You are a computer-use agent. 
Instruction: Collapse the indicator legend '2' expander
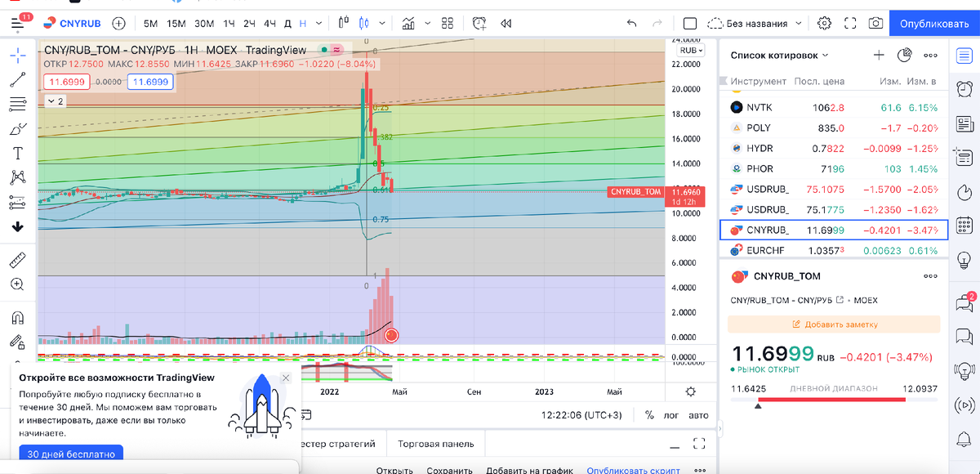click(55, 101)
